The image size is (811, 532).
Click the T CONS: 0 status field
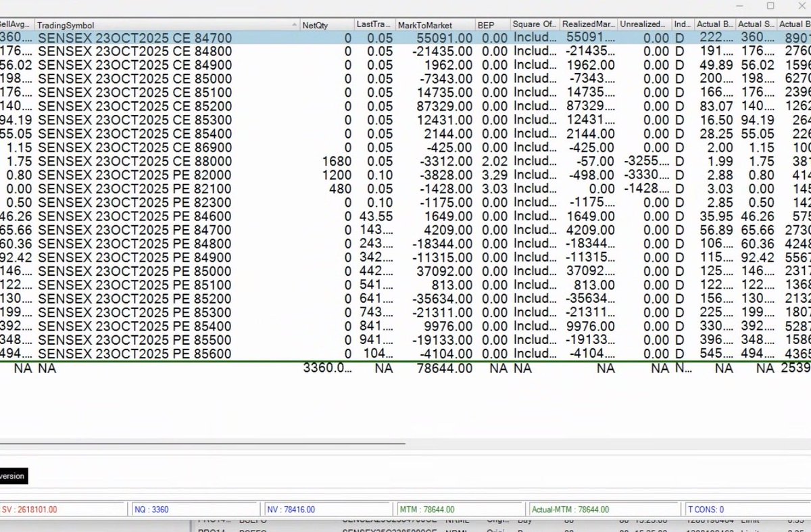[747, 509]
